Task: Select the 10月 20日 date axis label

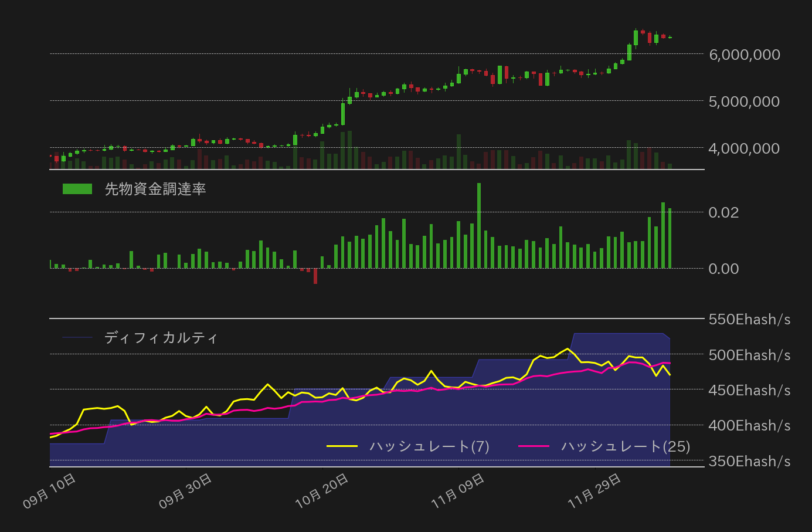Action: point(322,491)
